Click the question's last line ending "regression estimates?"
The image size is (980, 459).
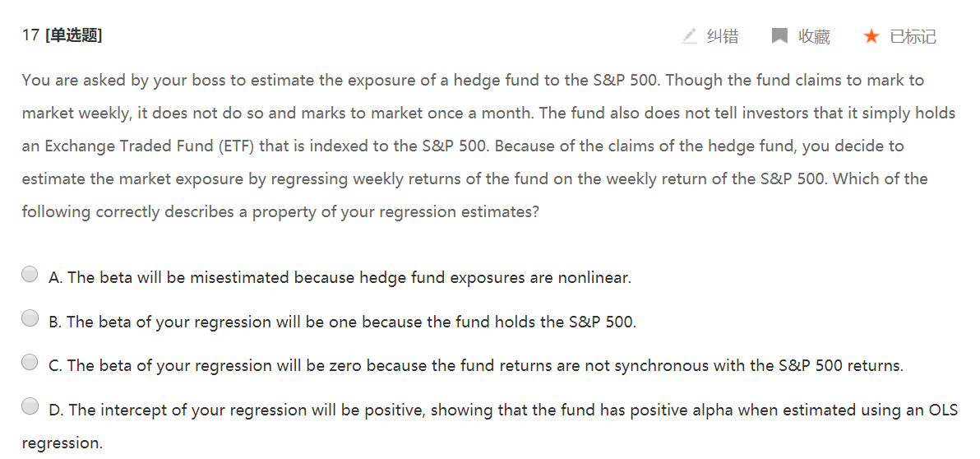click(280, 211)
